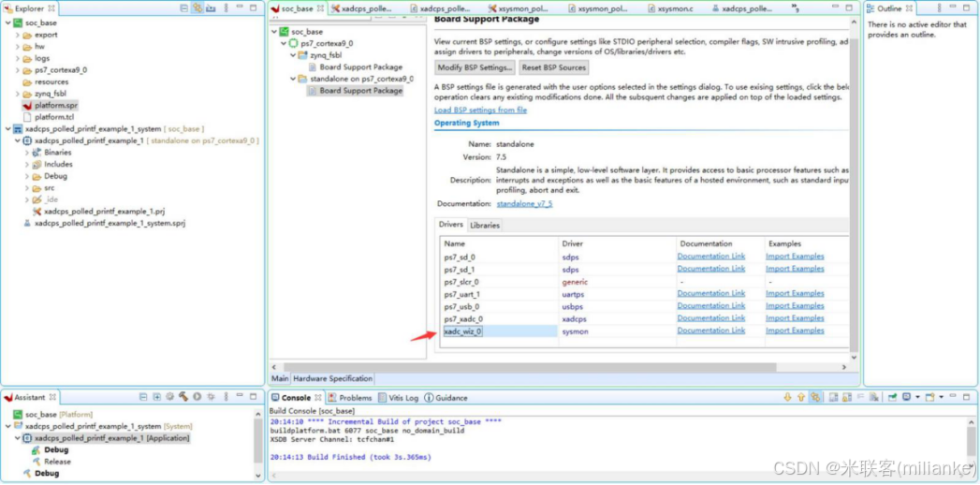The height and width of the screenshot is (485, 980).
Task: Open the Drivers tab
Action: [451, 225]
